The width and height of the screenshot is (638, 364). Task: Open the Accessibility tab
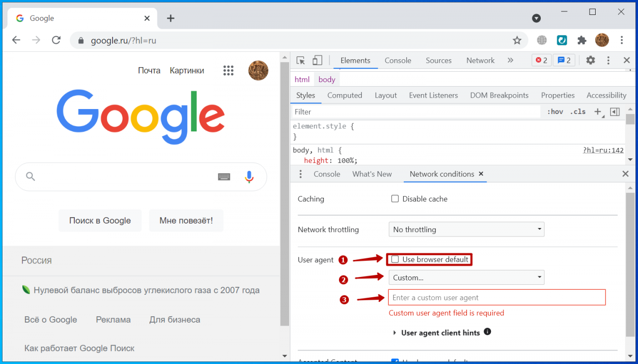[606, 95]
